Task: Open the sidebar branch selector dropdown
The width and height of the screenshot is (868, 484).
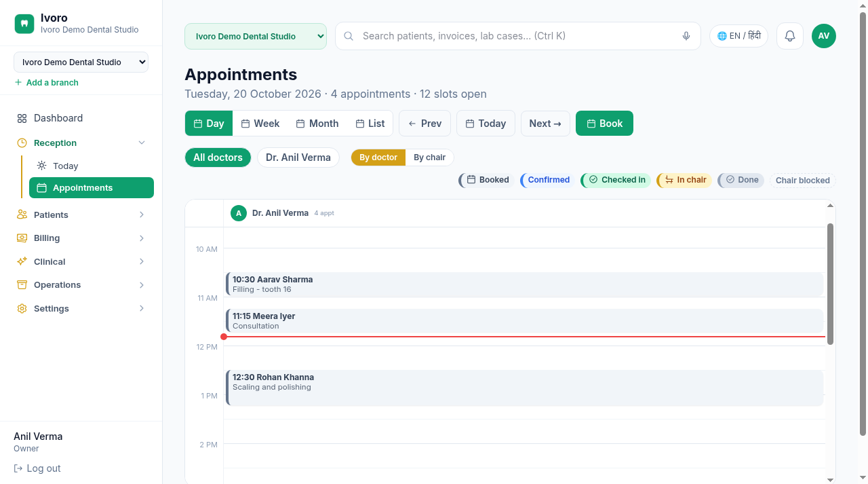Action: [81, 62]
